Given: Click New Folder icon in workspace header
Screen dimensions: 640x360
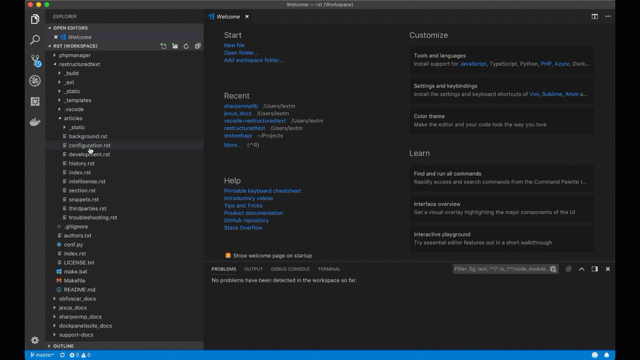Looking at the screenshot, I should point(175,46).
